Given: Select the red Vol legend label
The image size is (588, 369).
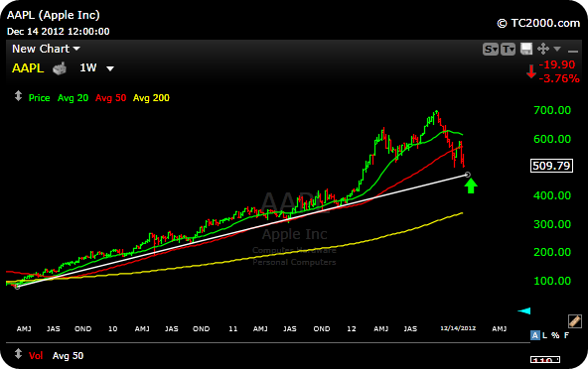Looking at the screenshot, I should pos(36,356).
